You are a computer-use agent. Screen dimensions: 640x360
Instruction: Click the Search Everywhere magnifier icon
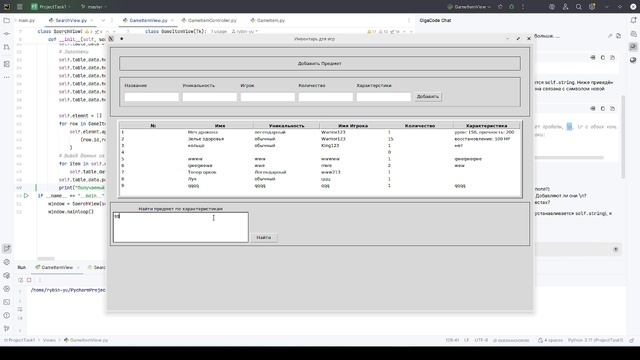(x=579, y=7)
